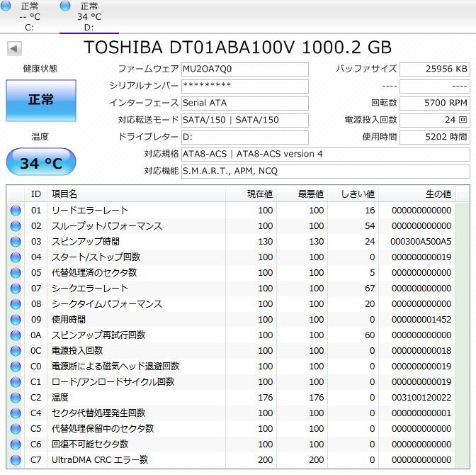This screenshot has height=475, width=476.
Task: Click the 項目名 column header
Action: [135, 194]
